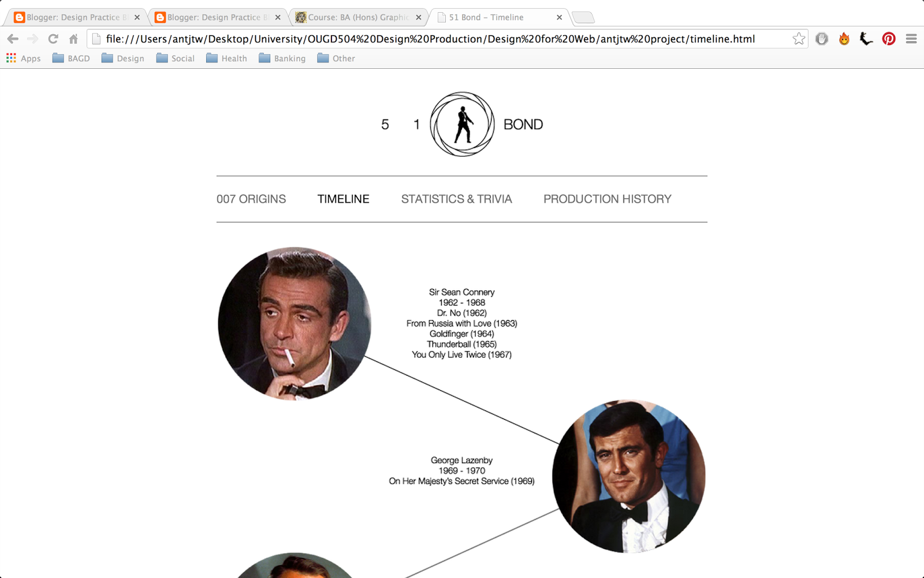Image resolution: width=924 pixels, height=578 pixels.
Task: Open the PRODUCTION HISTORY page
Action: [607, 199]
